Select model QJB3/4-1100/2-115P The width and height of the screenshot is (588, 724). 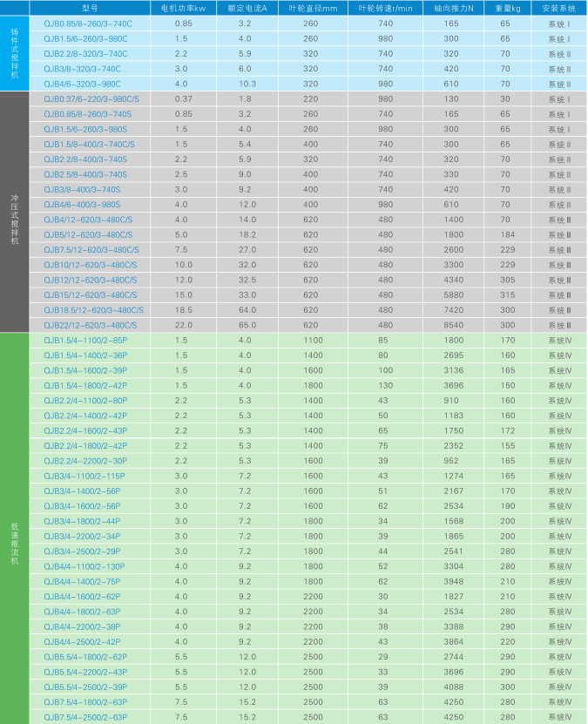84,476
